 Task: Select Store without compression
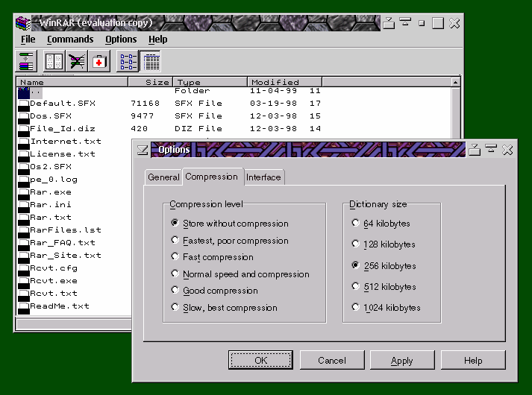pos(230,224)
